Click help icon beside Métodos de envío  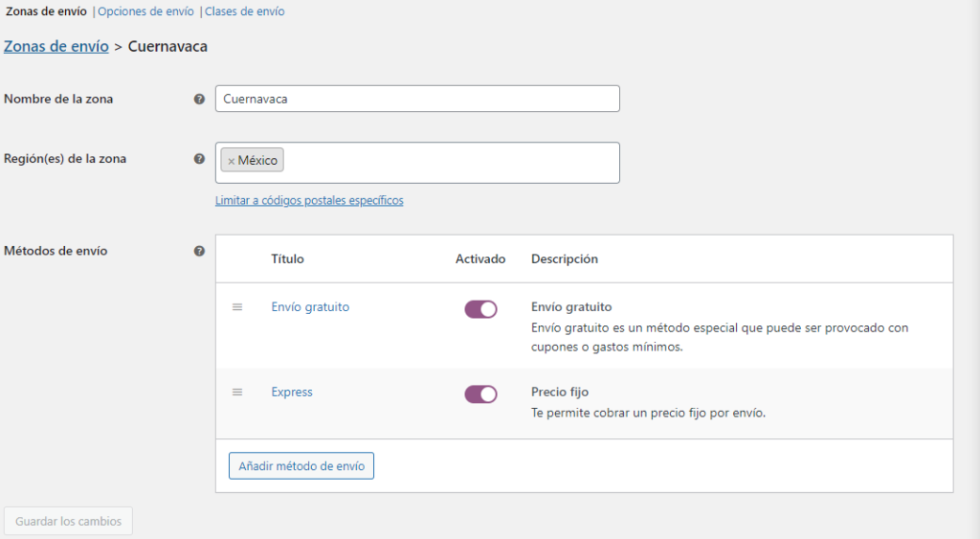click(199, 251)
